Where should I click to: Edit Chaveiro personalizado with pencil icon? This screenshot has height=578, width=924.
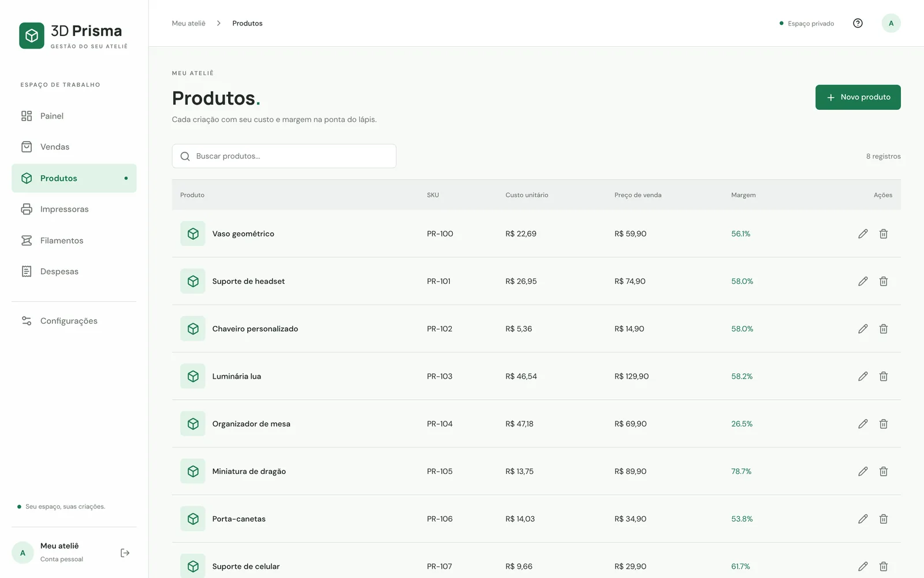[x=863, y=329]
